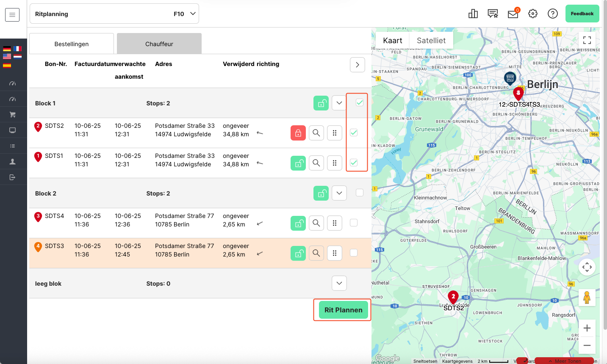Switch language to French flag
Screen dimensions: 607x364
(17, 49)
